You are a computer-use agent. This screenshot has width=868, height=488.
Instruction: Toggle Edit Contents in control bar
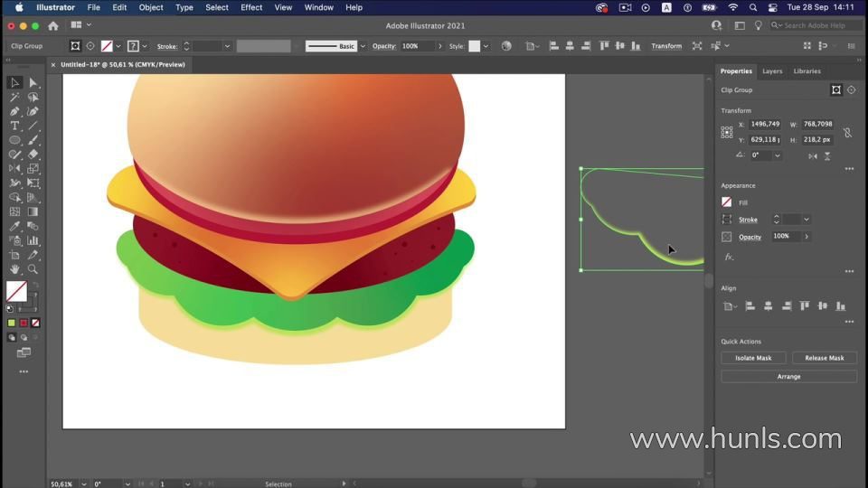(90, 46)
